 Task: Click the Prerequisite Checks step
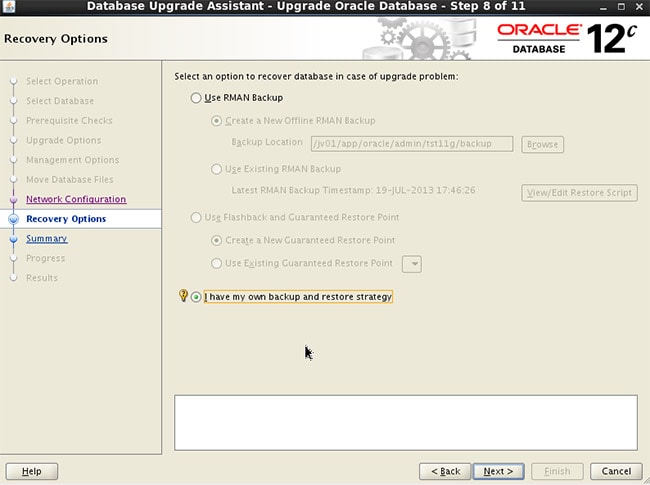(69, 121)
